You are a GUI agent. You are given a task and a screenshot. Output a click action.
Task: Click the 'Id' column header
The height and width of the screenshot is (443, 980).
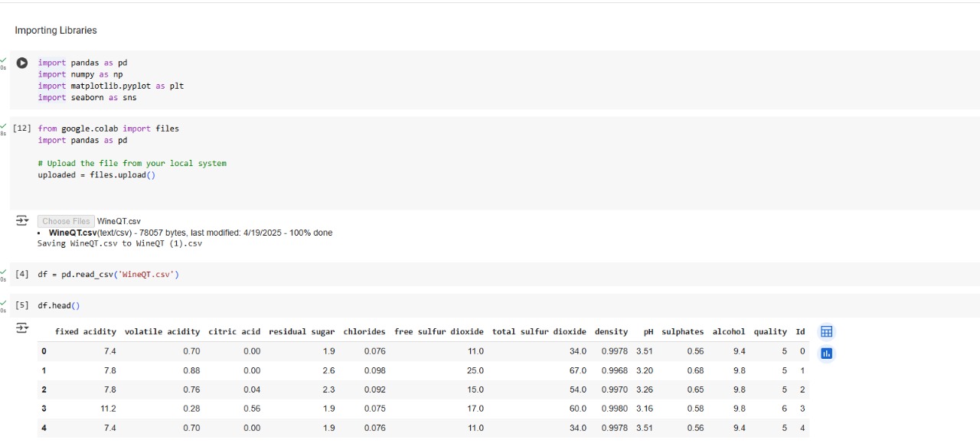coord(800,332)
